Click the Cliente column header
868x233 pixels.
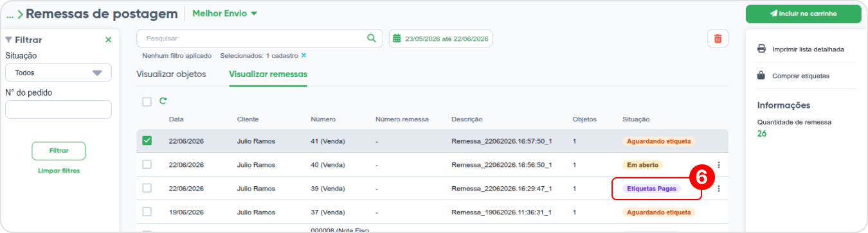click(x=248, y=119)
